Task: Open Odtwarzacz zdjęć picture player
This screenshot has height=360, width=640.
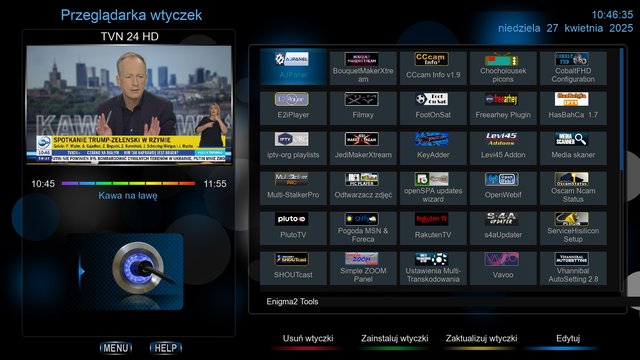Action: coord(363,187)
